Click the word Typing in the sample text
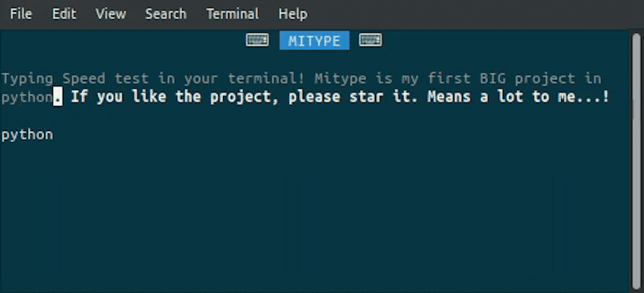The image size is (644, 293). coord(27,79)
